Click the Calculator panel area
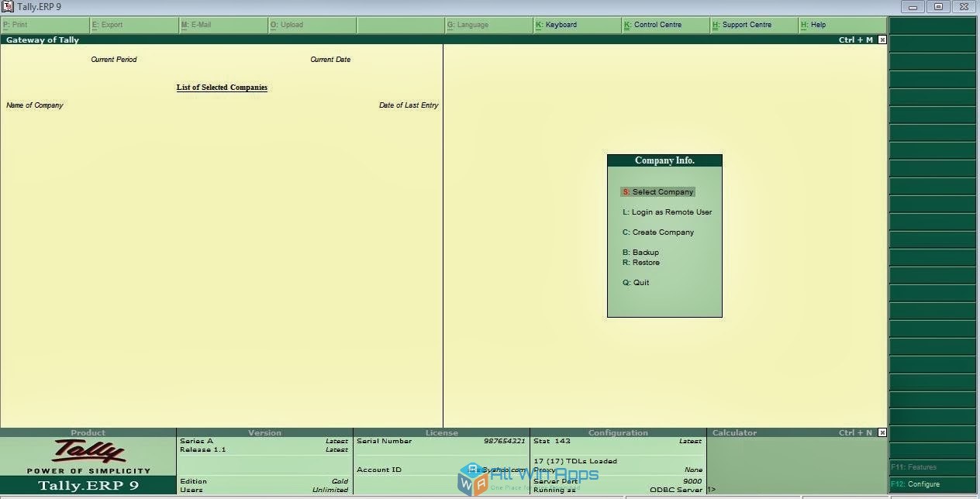Viewport: 980px width, 499px height. click(797, 465)
